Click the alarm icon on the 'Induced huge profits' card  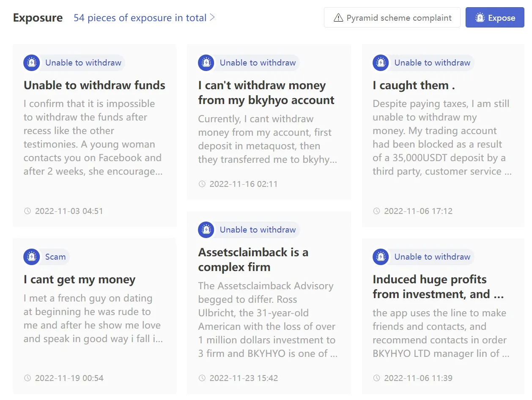coord(381,257)
